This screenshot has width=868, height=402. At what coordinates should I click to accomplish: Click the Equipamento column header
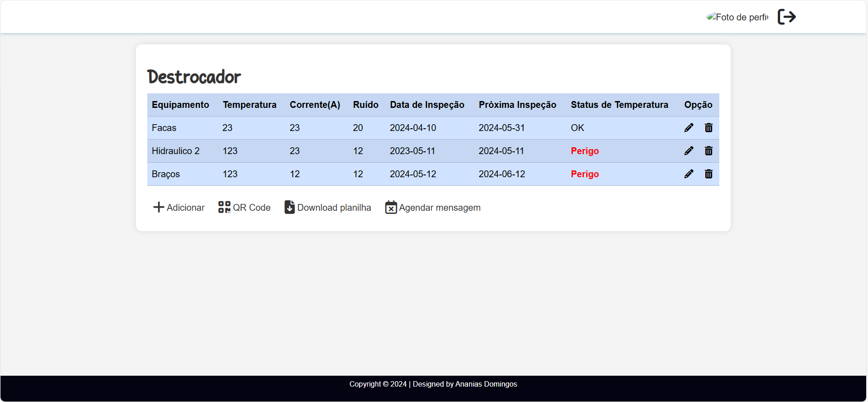click(x=180, y=105)
